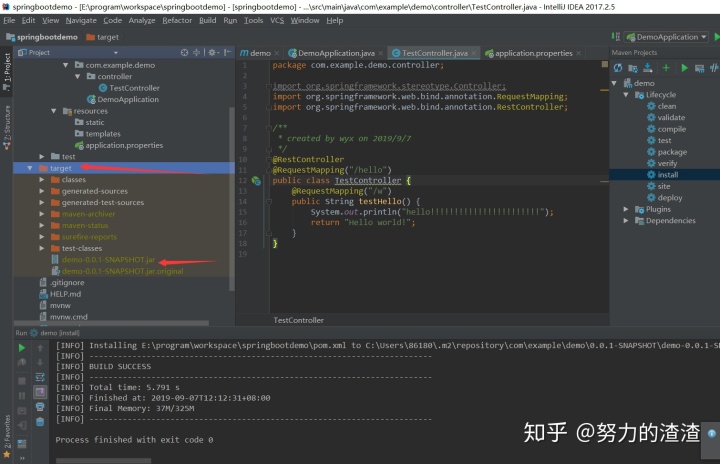Image resolution: width=720 pixels, height=464 pixels.
Task: Select the deploy lifecycle goal
Action: tap(665, 198)
